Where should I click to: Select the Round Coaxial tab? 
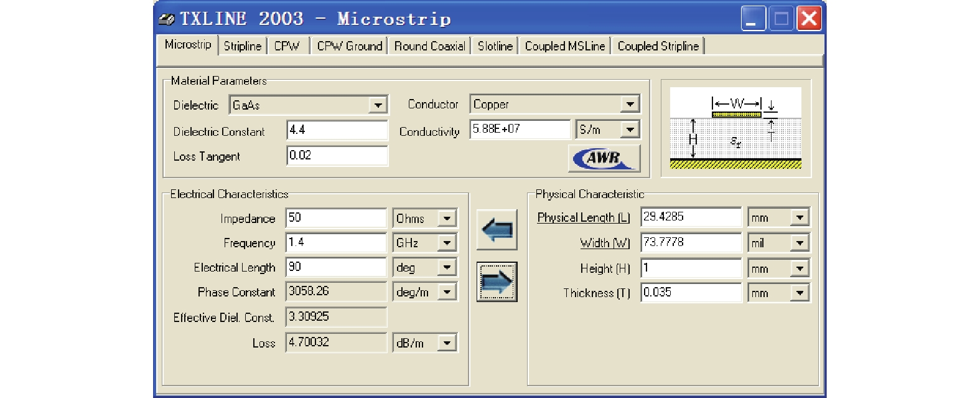[429, 46]
